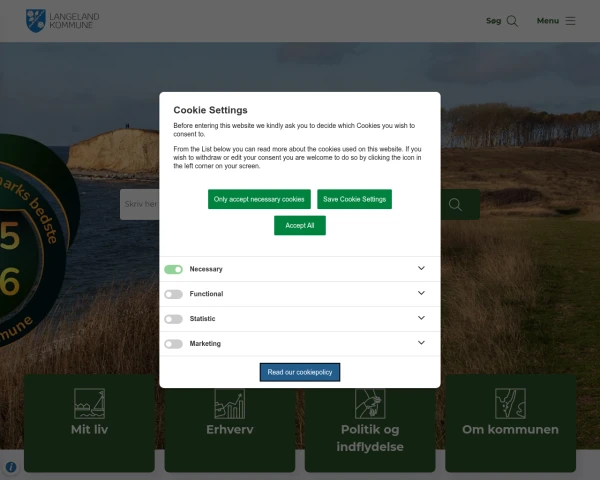The width and height of the screenshot is (600, 480).
Task: Enable the Functional cookies toggle
Action: (174, 294)
